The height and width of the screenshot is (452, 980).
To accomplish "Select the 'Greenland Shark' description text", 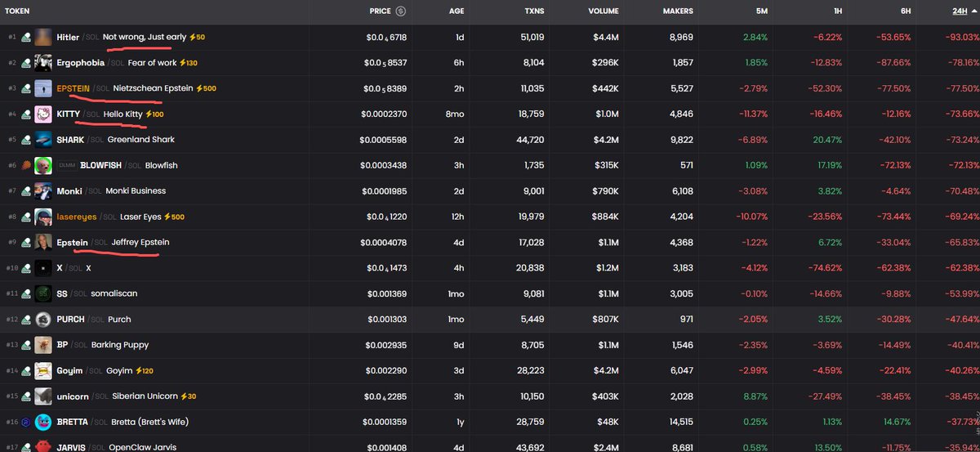I will (x=141, y=140).
